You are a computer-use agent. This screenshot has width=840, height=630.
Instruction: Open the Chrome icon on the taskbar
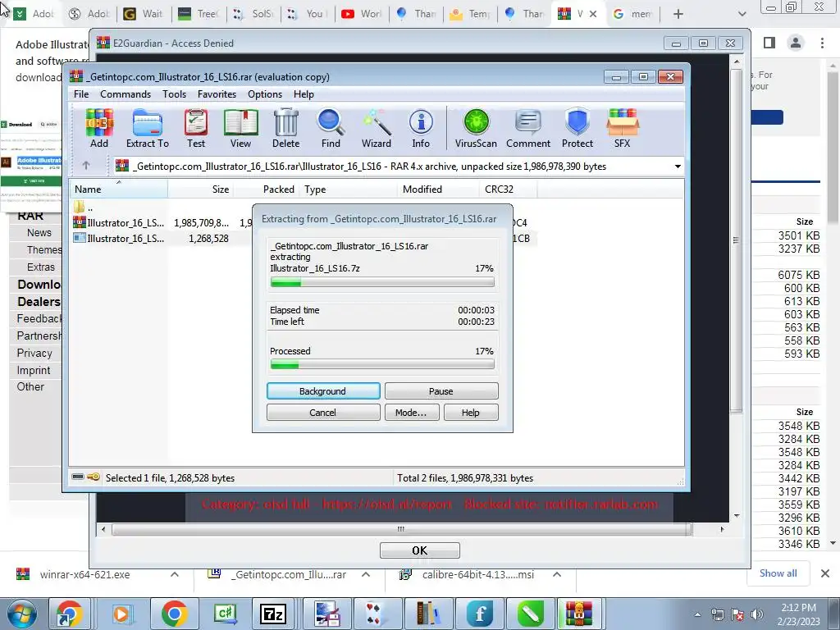tap(174, 614)
